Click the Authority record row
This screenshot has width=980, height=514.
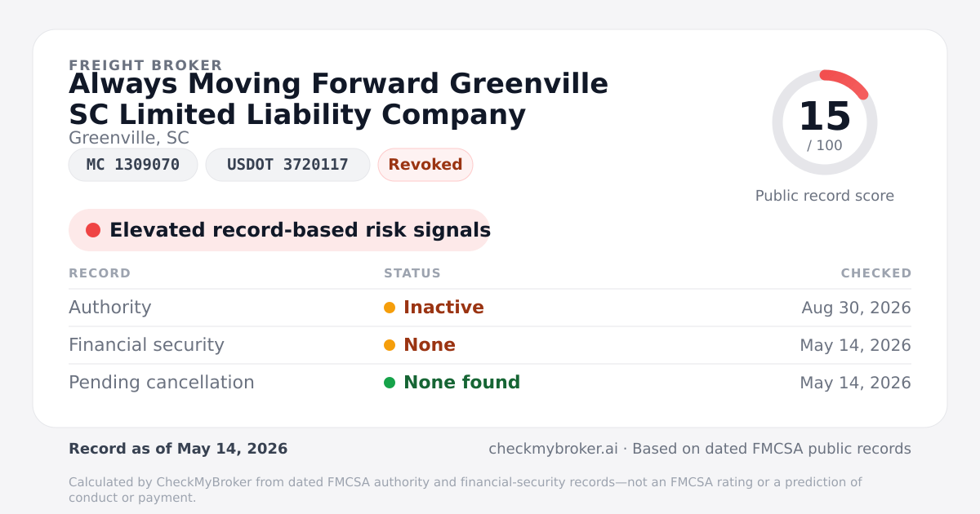pyautogui.click(x=490, y=308)
